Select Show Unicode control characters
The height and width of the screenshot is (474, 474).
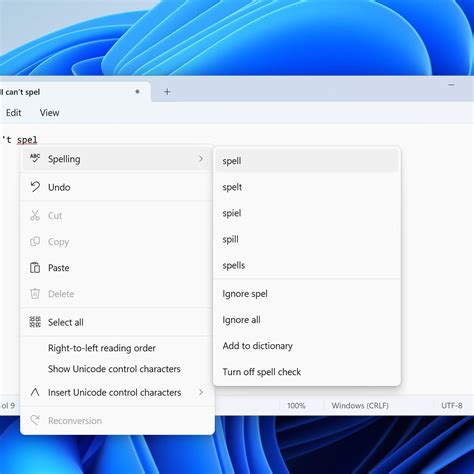coord(117,369)
